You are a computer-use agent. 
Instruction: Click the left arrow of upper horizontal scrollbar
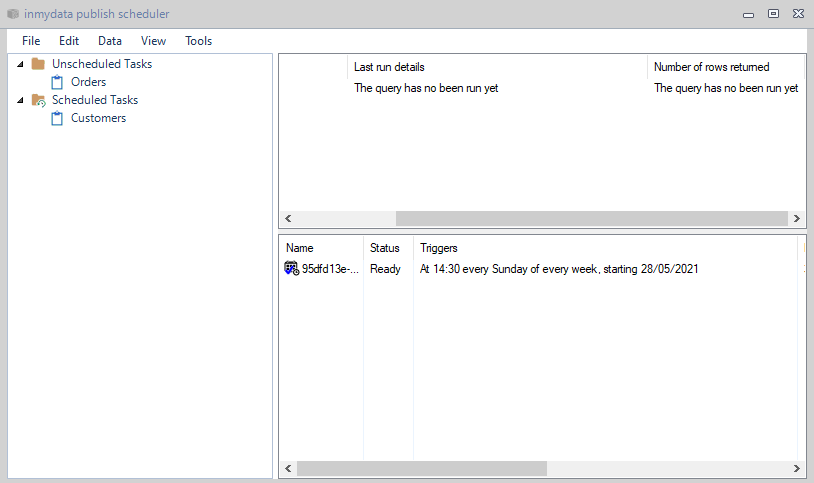tap(288, 219)
